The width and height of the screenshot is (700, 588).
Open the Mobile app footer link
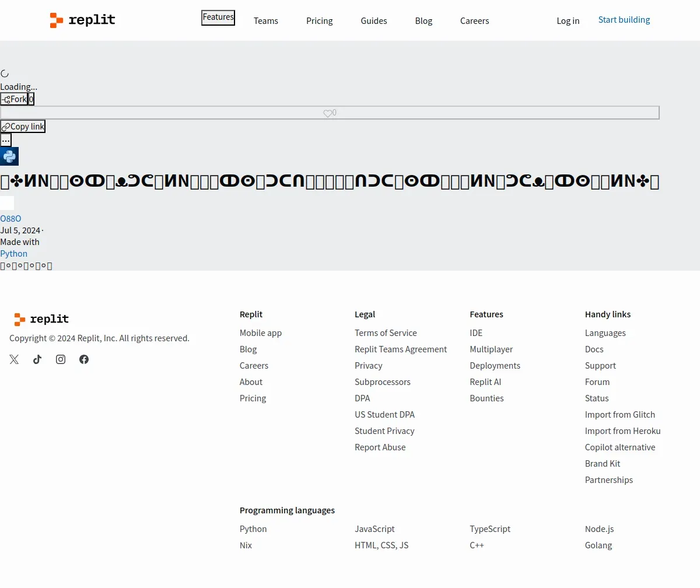tap(261, 333)
